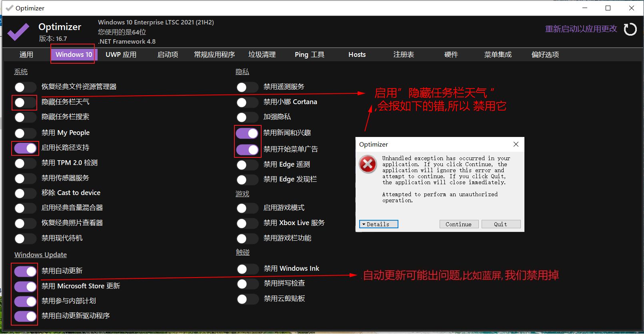This screenshot has height=334, width=644.
Task: Disable the 启用长路径支持 toggle
Action: click(25, 148)
